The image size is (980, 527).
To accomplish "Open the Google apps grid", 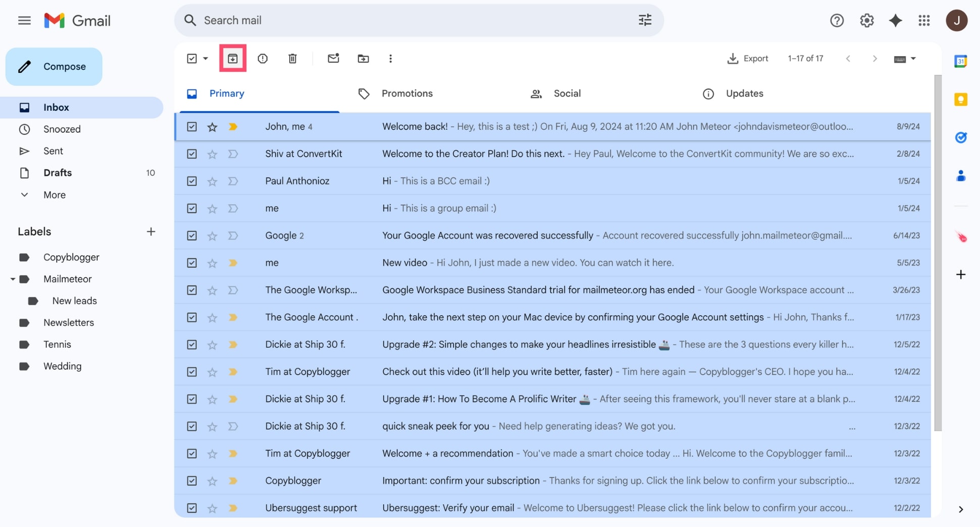I will point(924,20).
